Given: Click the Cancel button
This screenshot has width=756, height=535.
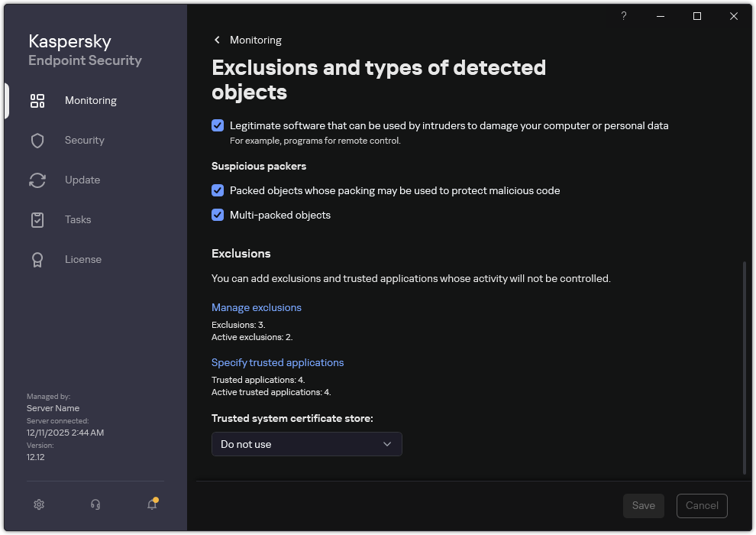Looking at the screenshot, I should [x=701, y=505].
